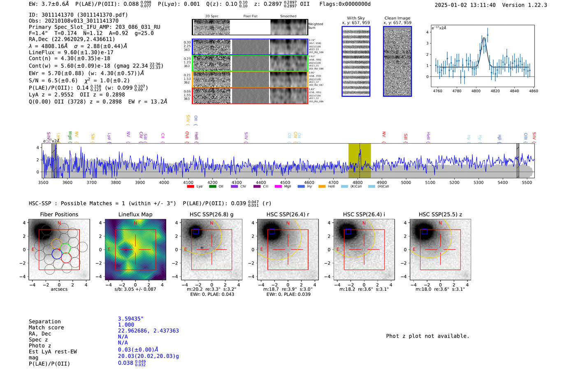
Task: Select the blue-bordered 2D spectrum row
Action: (250, 47)
